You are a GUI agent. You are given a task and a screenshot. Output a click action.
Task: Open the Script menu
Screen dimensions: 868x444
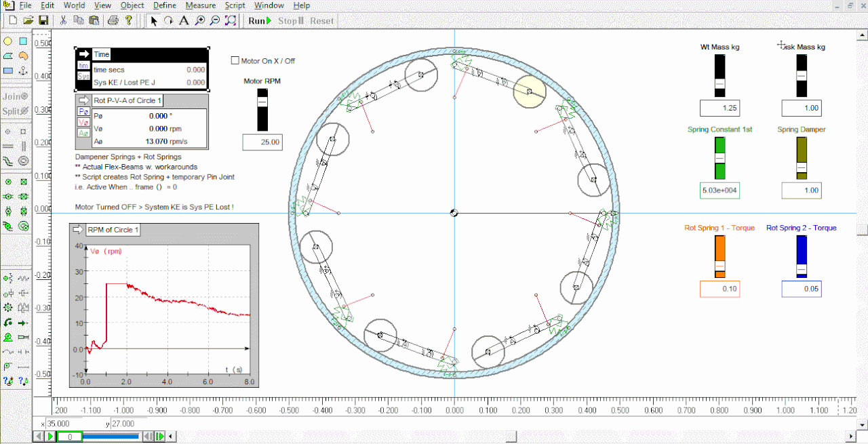pyautogui.click(x=235, y=5)
